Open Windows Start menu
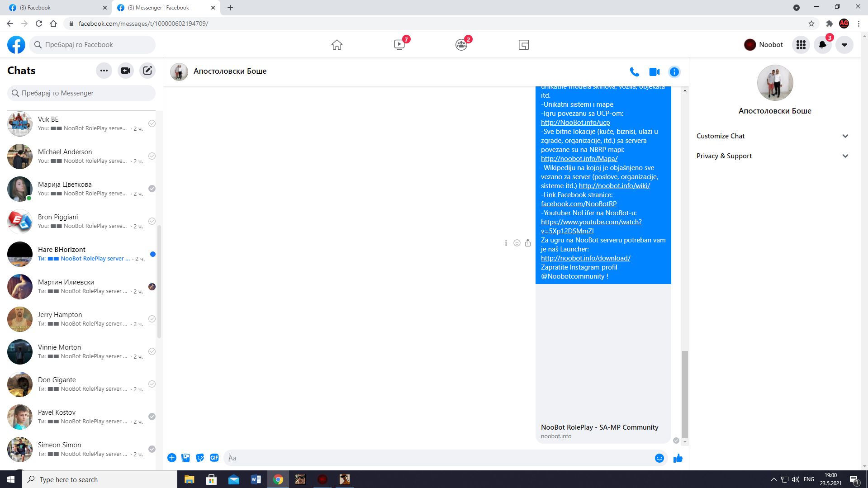868x488 pixels. [11, 479]
